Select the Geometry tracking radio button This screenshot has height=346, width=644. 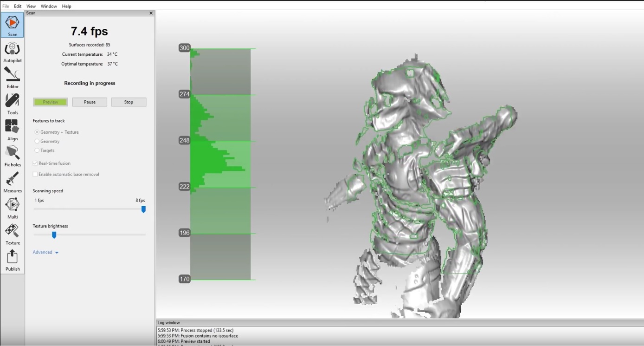tap(37, 141)
